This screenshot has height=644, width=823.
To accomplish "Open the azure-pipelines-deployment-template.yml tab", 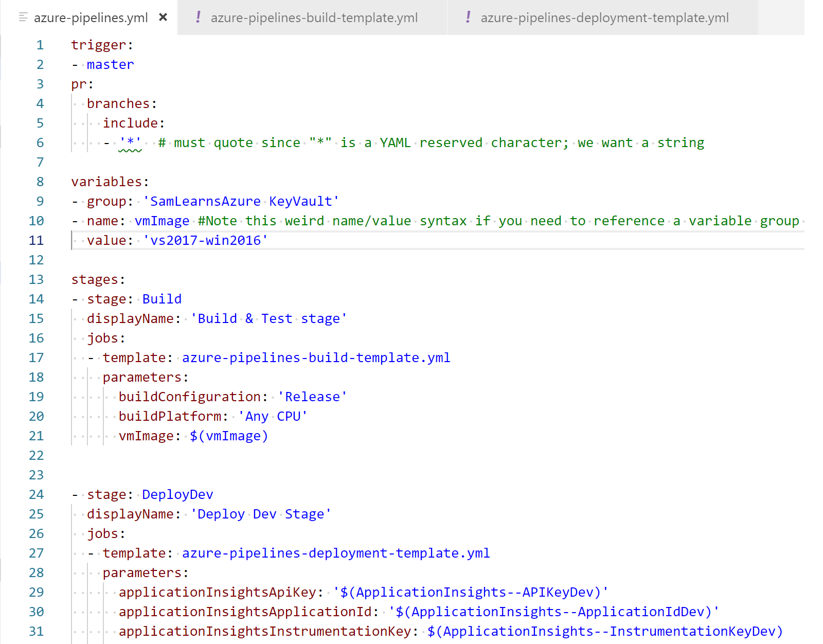I will [604, 18].
